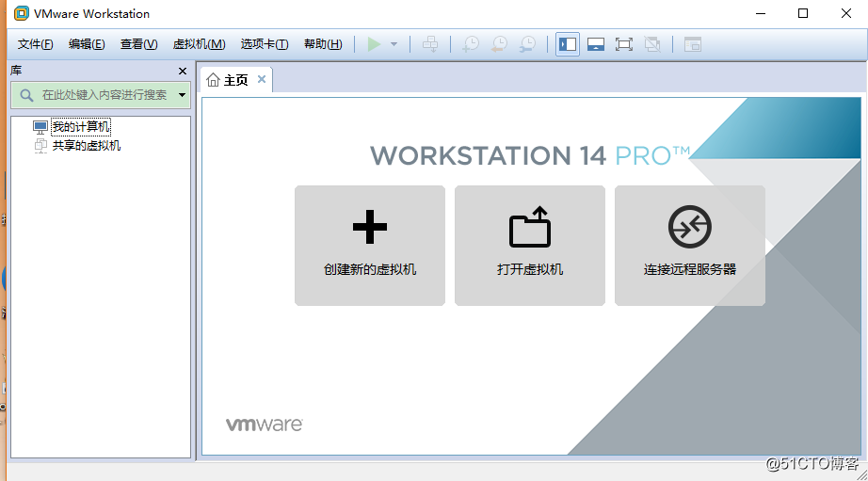The width and height of the screenshot is (868, 481).
Task: Open the library search filter dropdown
Action: point(182,95)
